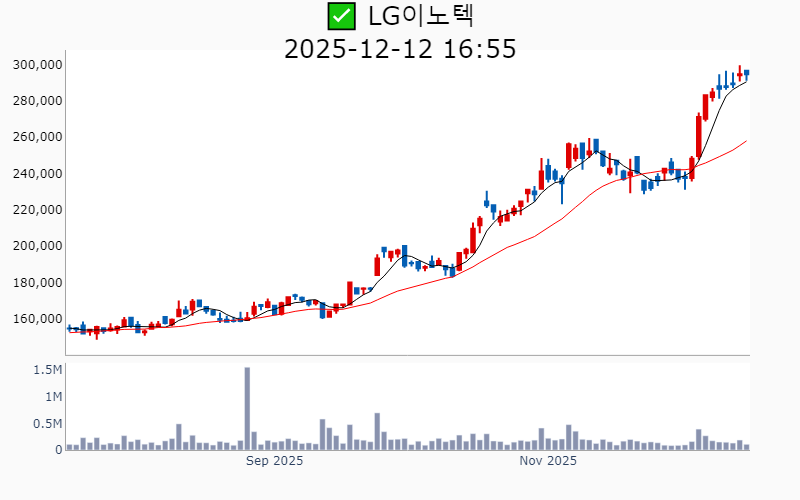Click the 200,000 price axis label

tap(38, 246)
